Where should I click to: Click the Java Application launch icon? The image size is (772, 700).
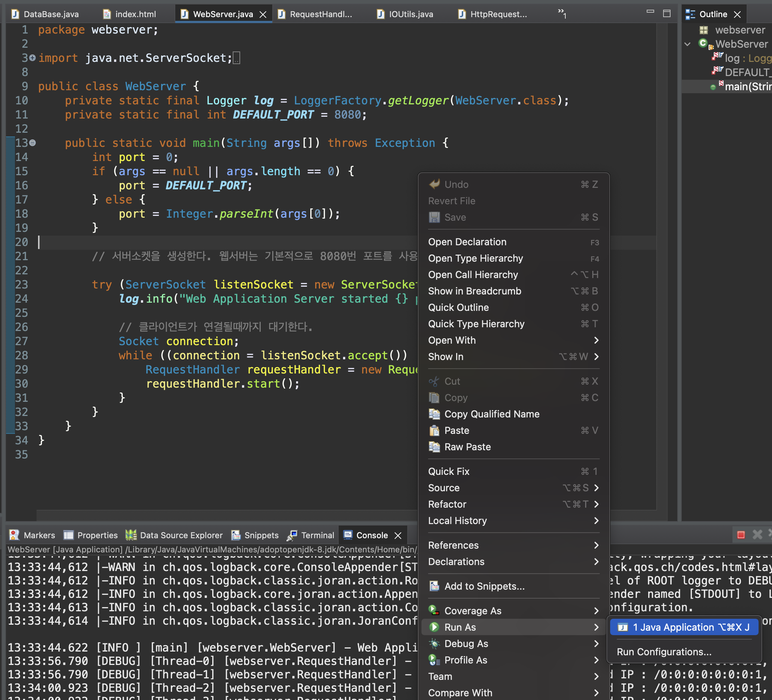pos(623,627)
